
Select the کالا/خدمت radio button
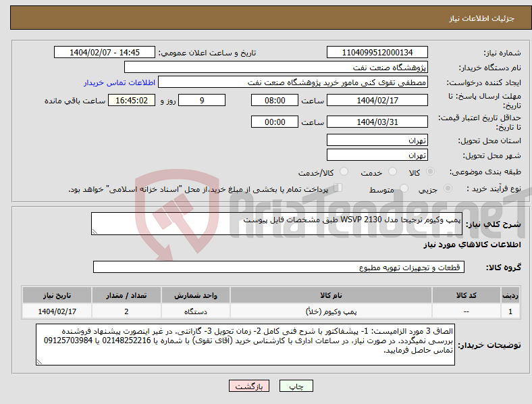coord(344,172)
